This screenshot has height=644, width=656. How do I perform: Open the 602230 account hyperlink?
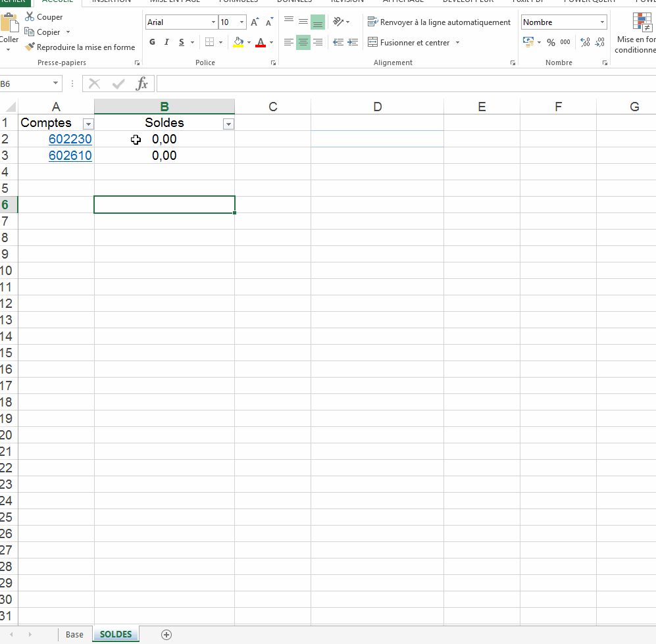[x=70, y=139]
